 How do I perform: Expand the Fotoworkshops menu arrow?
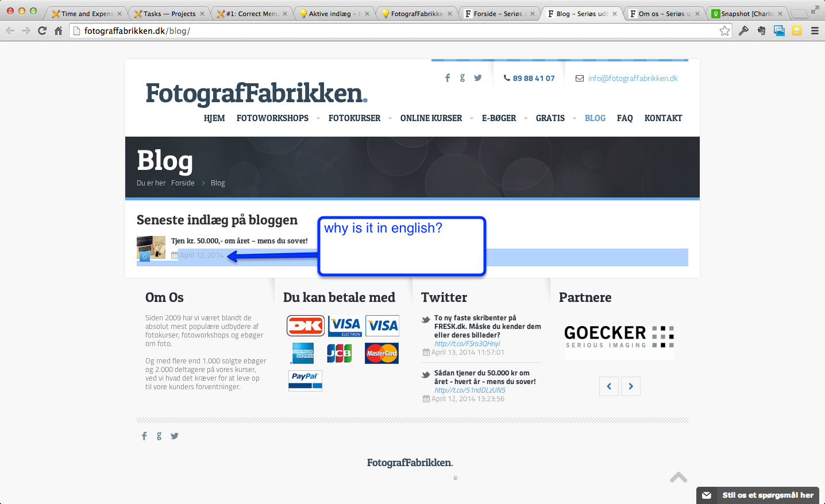click(318, 119)
